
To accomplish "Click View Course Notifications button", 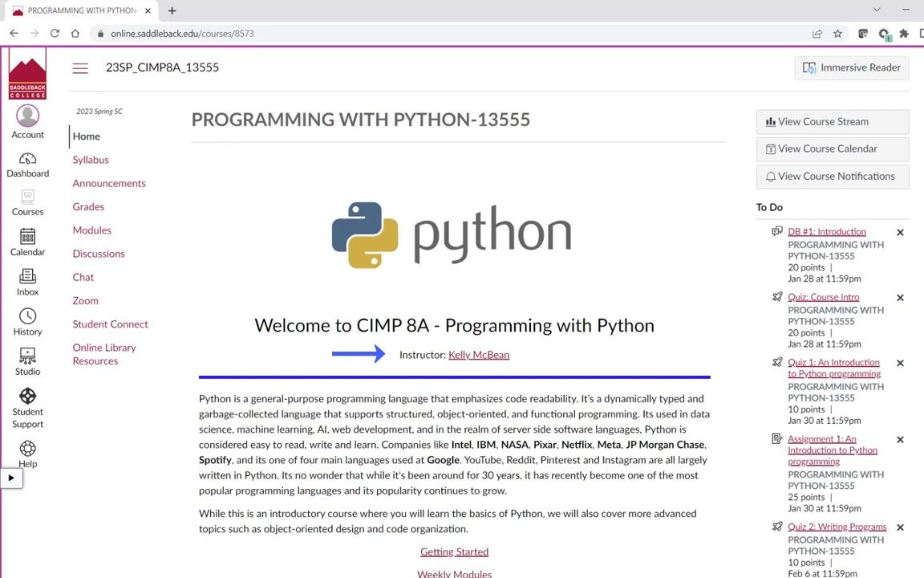I will coord(832,177).
